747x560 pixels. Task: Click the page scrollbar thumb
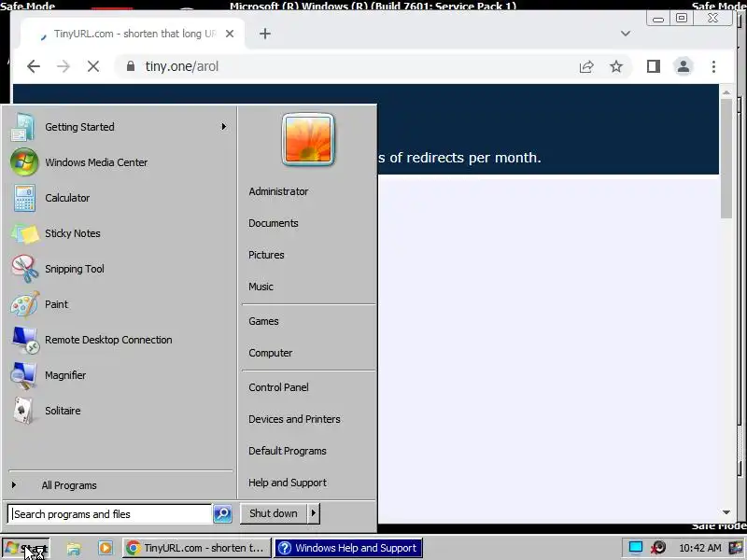(x=726, y=159)
